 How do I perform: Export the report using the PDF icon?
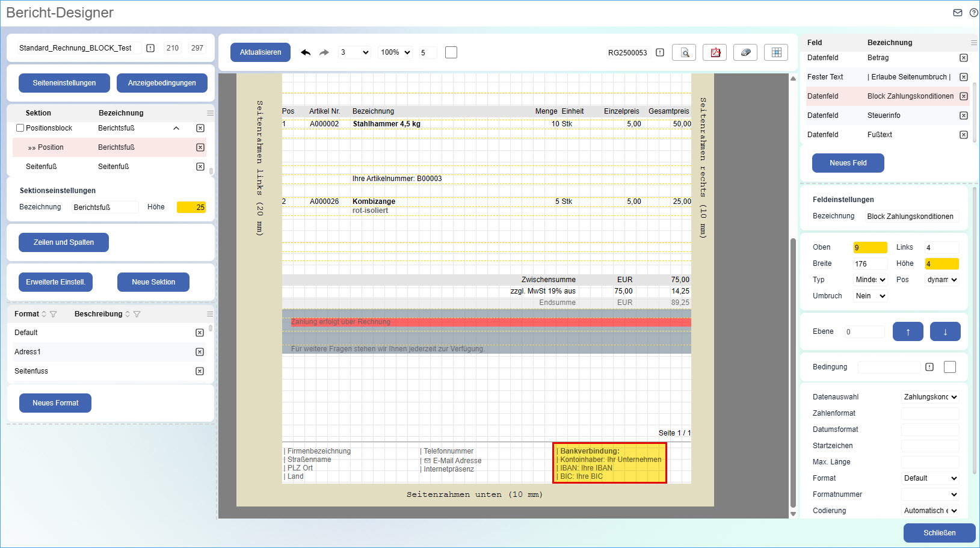(715, 52)
